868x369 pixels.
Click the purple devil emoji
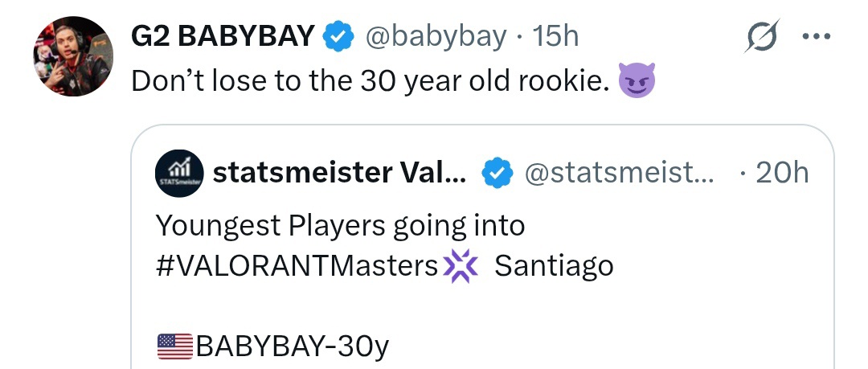pyautogui.click(x=637, y=81)
